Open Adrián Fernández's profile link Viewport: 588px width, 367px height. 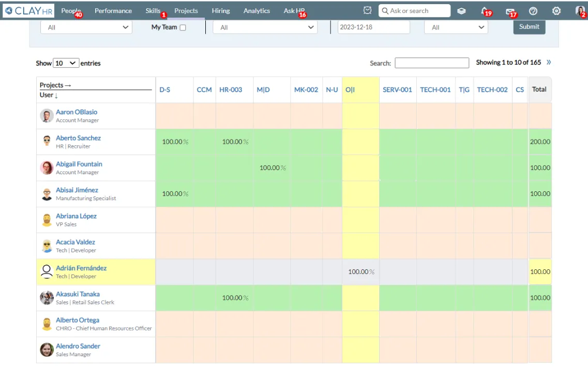[81, 268]
